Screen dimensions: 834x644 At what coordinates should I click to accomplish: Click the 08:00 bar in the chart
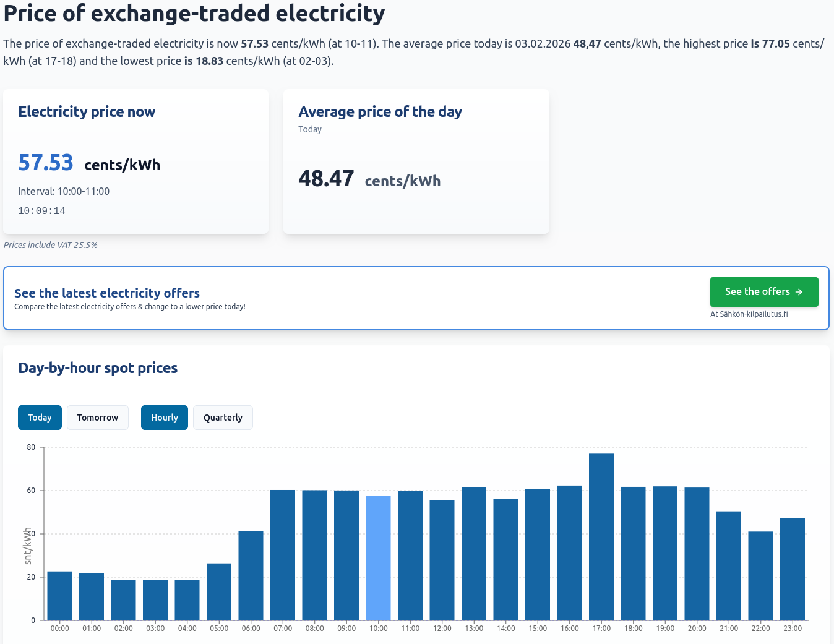314,556
